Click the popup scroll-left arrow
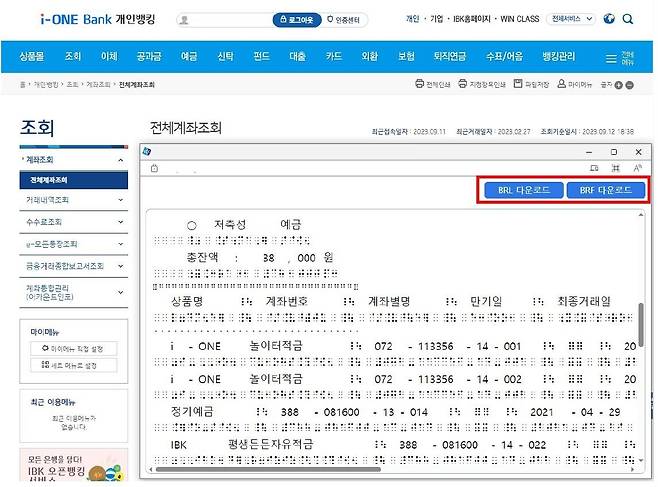The height and width of the screenshot is (487, 658). (151, 469)
